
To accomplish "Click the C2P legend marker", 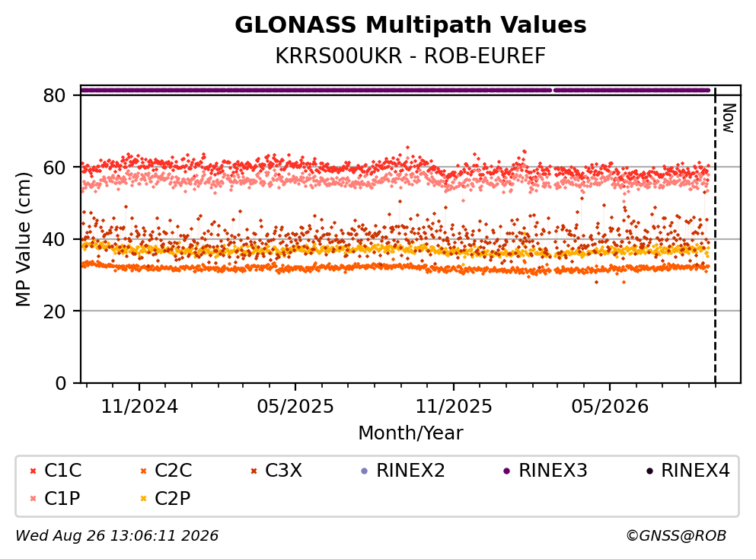I will [144, 499].
